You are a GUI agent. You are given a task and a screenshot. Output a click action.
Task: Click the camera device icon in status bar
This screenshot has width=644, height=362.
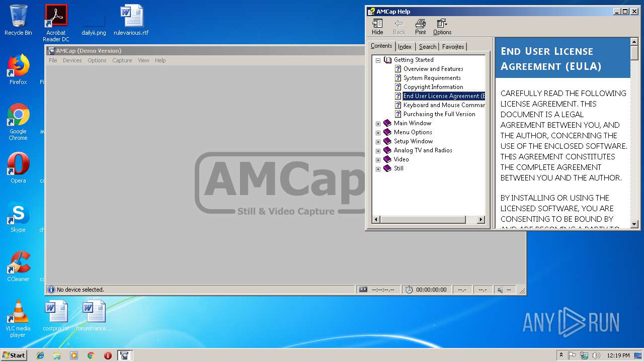(363, 290)
